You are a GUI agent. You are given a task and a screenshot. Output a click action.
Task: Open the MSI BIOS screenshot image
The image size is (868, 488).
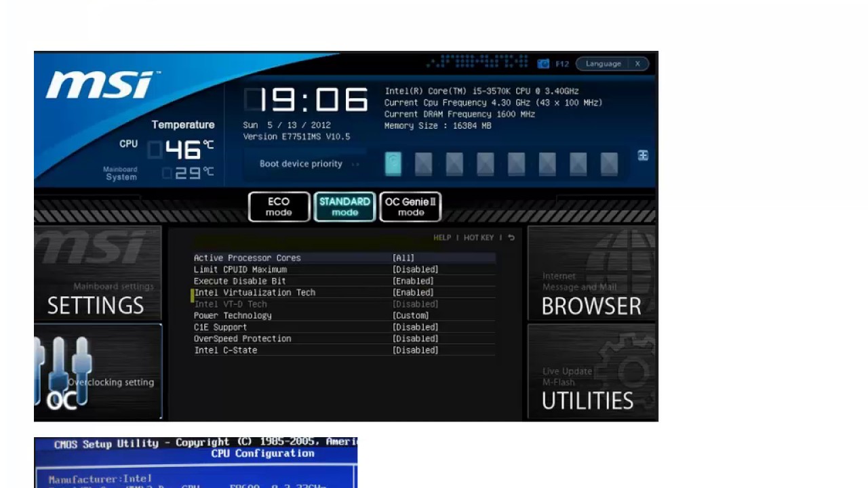click(x=346, y=236)
